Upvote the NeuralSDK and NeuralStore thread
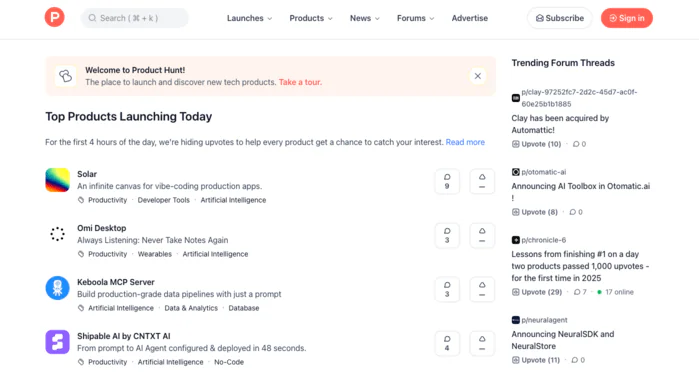Viewport: 699px width, 381px height. click(536, 360)
